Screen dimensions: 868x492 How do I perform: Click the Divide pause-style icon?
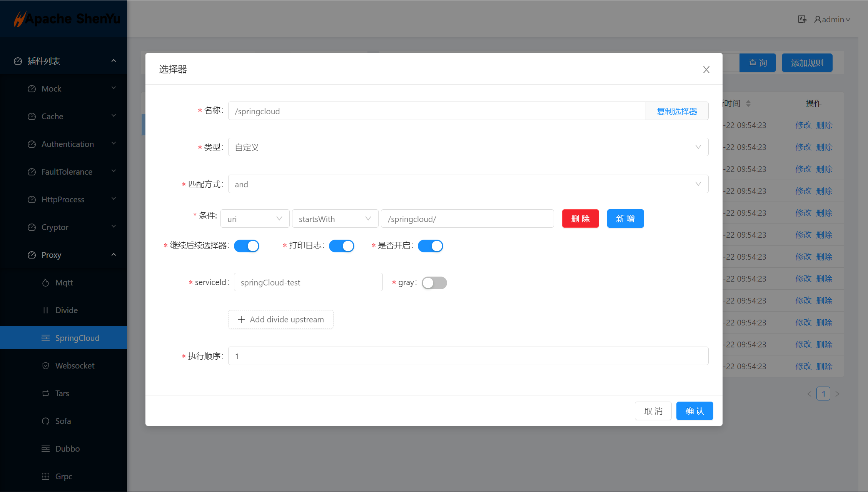click(45, 310)
